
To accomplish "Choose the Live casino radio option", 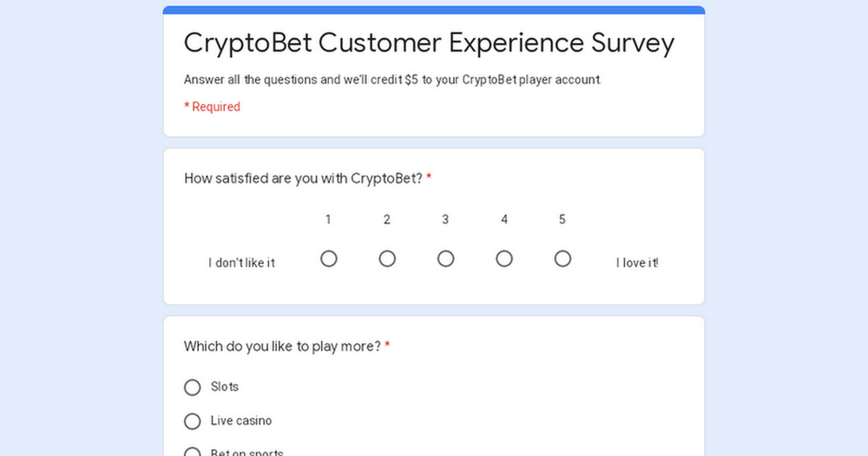I will coord(192,421).
